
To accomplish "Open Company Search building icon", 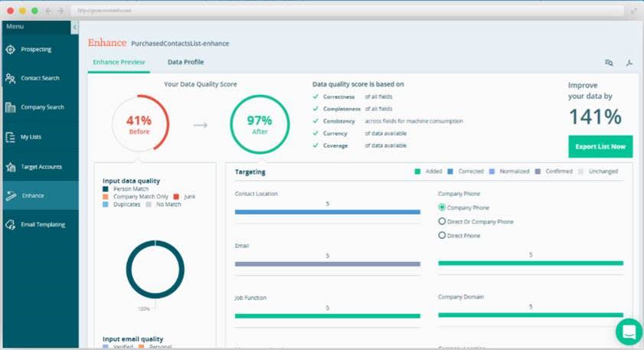I will (10, 107).
